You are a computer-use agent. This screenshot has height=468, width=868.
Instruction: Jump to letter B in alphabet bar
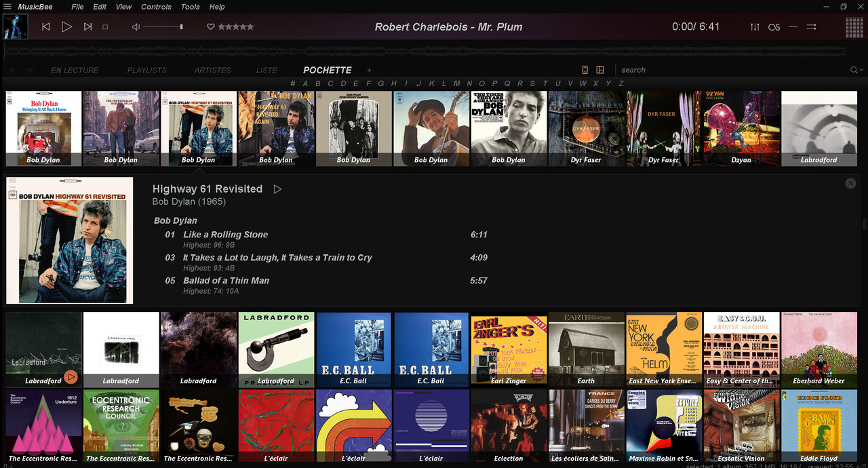click(317, 83)
